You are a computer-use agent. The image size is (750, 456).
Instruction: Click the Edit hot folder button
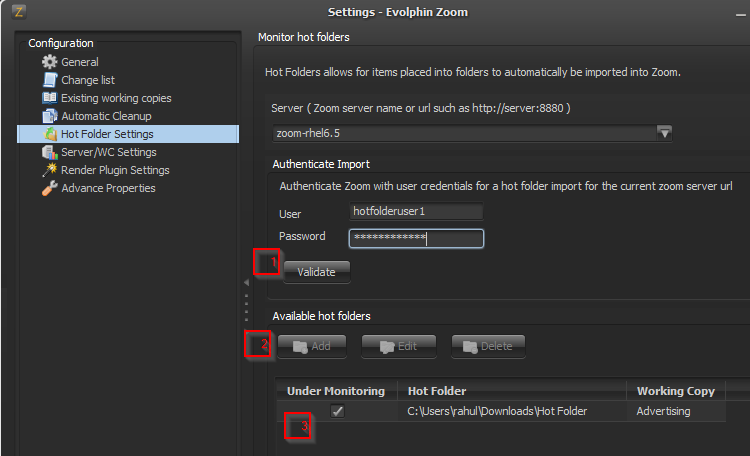399,346
